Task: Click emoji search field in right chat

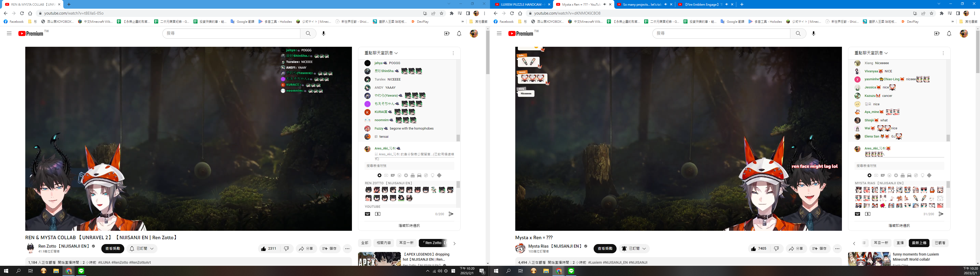Action: pyautogui.click(x=899, y=166)
